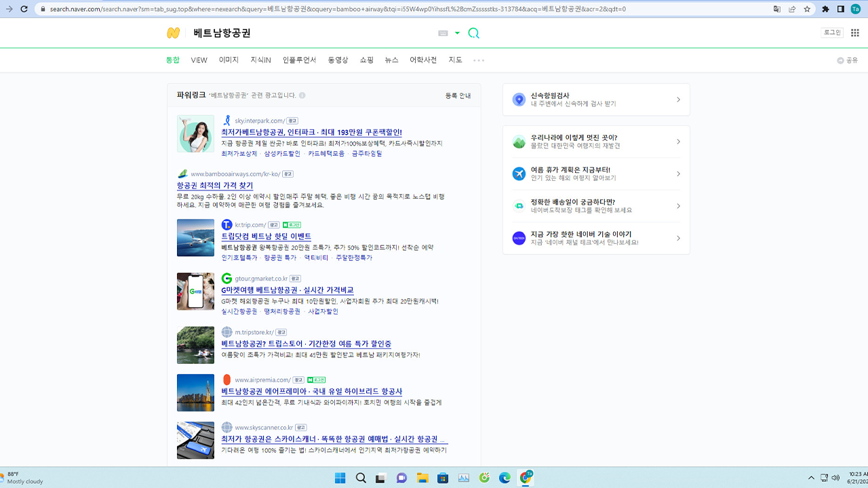Bookmark this page with the star icon

click(807, 9)
